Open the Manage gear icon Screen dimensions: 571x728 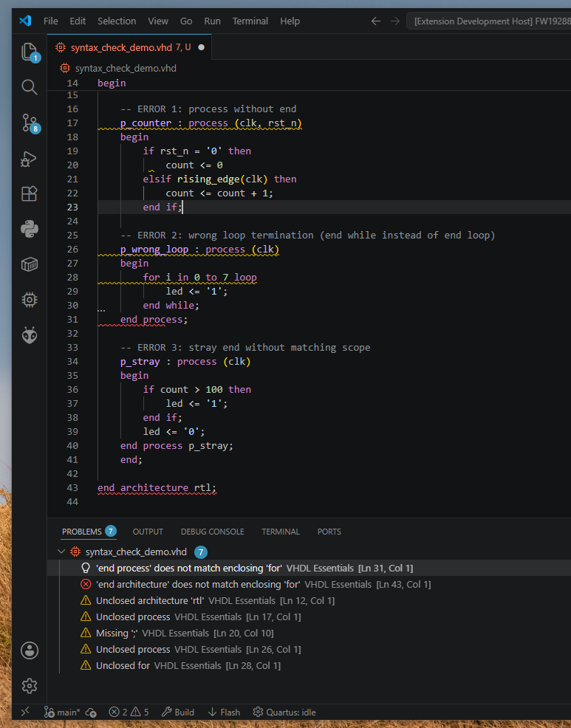pos(30,686)
